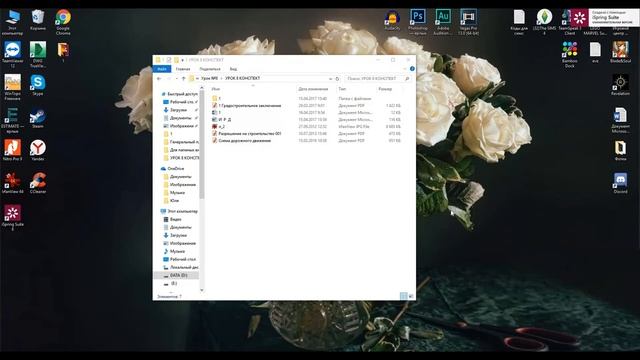Screen dimensions: 640x360
Task: Click navigation pane scrollbar up arrow
Action: (202, 88)
